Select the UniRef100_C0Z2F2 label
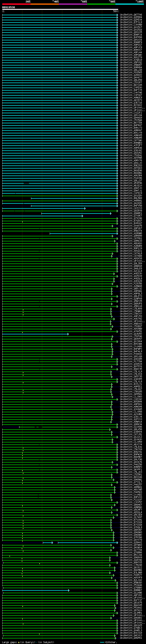The image size is (146, 644). [131, 113]
